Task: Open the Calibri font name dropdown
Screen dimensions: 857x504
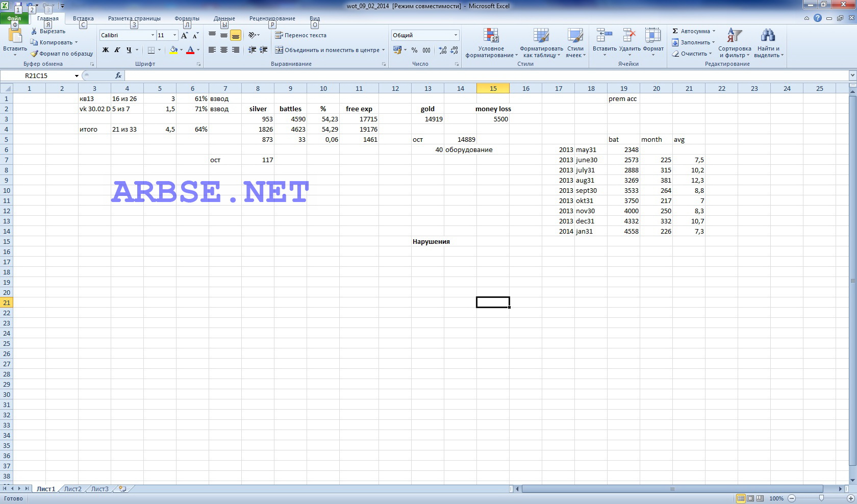Action: point(153,35)
